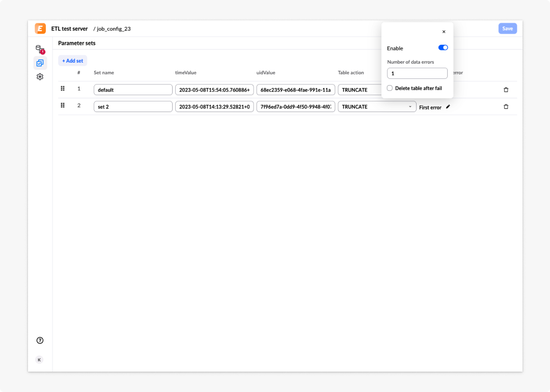Screen dimensions: 550x392
Task: Open TRUNCATE dropdown in default row
Action: coord(360,90)
